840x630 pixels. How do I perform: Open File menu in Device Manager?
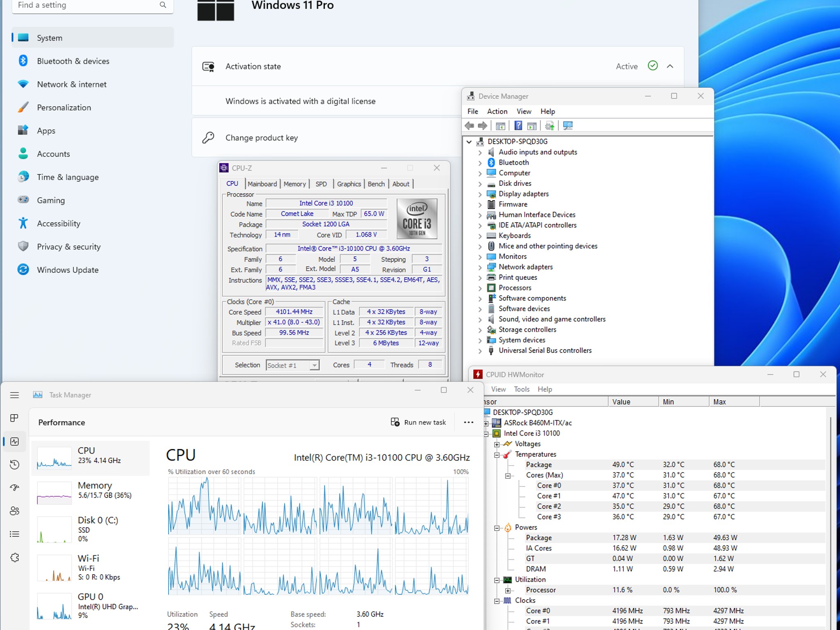click(473, 111)
